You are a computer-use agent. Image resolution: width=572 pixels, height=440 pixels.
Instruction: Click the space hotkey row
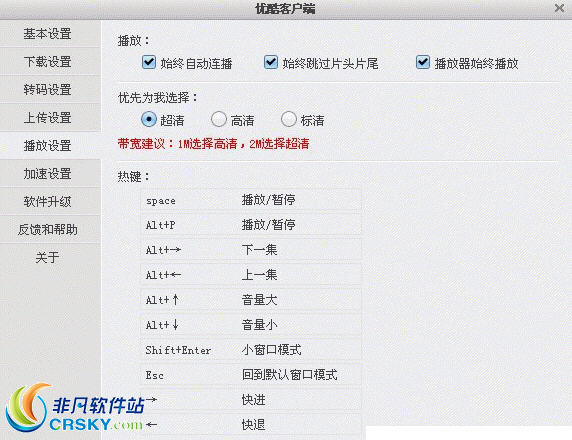point(251,200)
